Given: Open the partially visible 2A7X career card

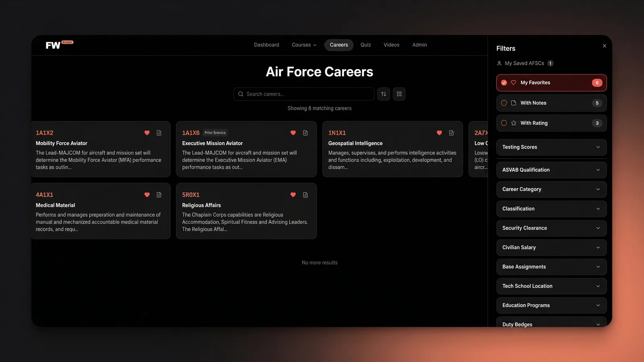Looking at the screenshot, I should click(478, 149).
